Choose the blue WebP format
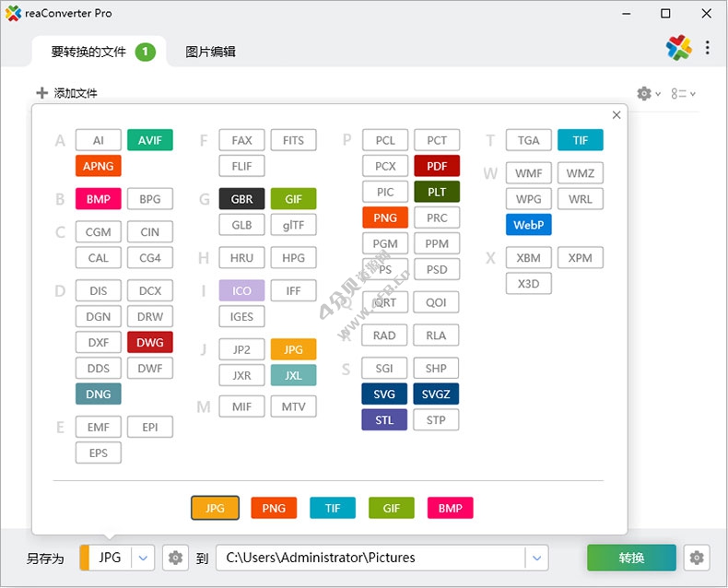 529,225
